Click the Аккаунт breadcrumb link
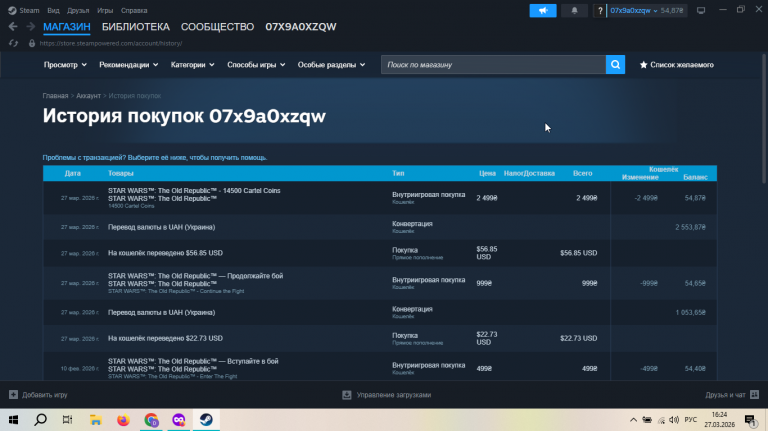768x431 pixels. pos(88,96)
